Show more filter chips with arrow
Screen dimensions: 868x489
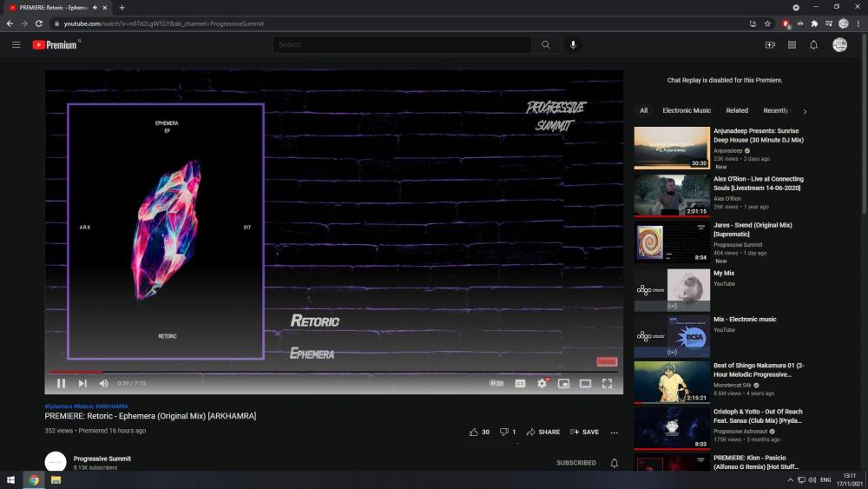click(x=805, y=111)
